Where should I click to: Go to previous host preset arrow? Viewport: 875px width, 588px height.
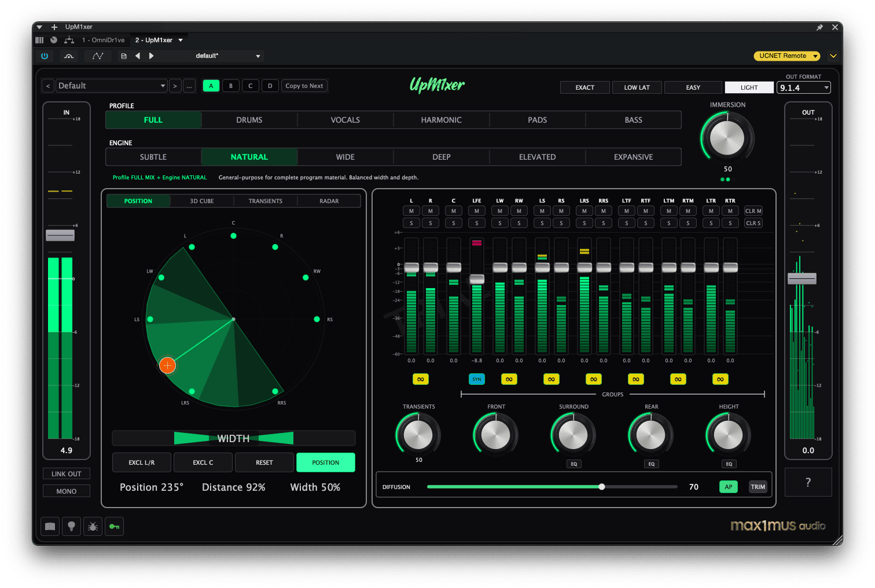point(138,56)
